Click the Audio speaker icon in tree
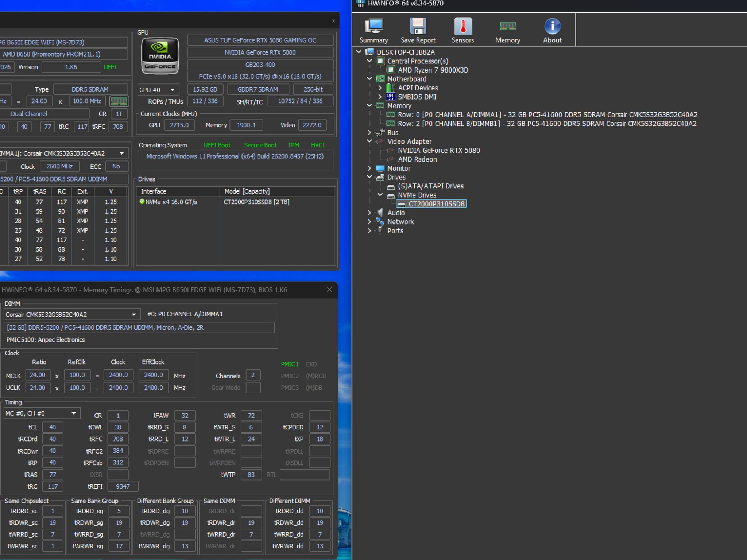The image size is (747, 560). pos(380,213)
